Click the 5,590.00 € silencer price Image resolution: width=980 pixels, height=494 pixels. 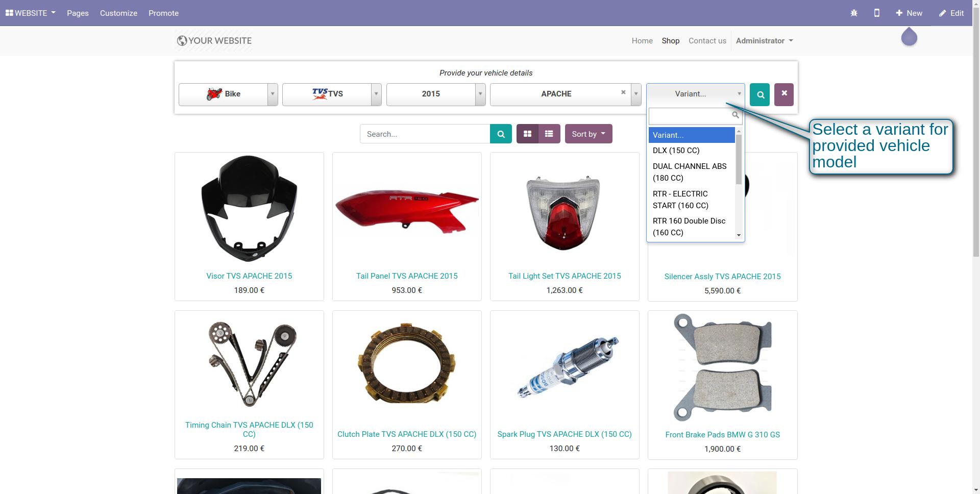coord(722,291)
